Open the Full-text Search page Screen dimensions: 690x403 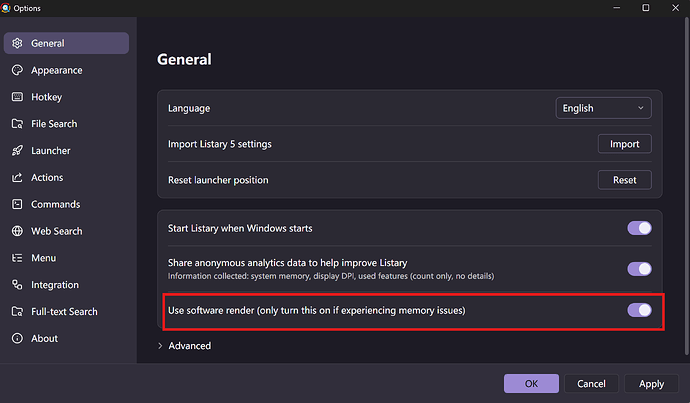(x=64, y=311)
